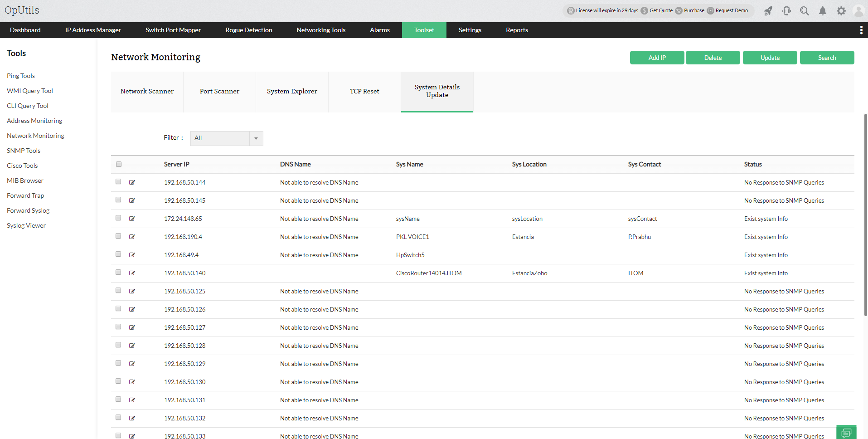Toggle the select-all checkbox in table header
868x439 pixels.
click(x=118, y=164)
